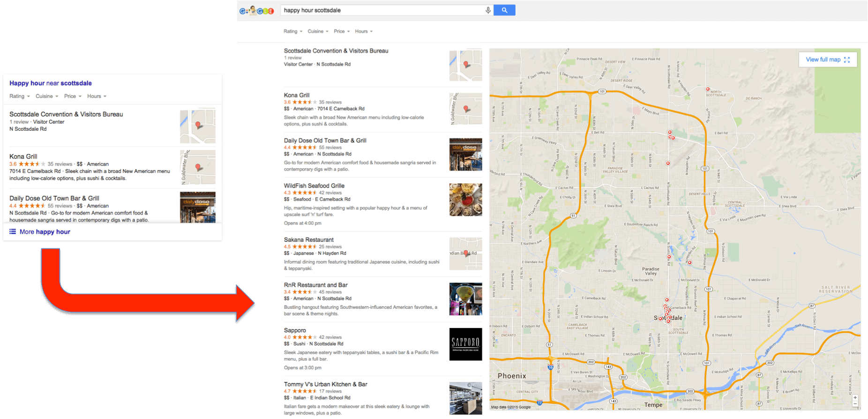Click the Kona Grill map thumbnail in results
Image resolution: width=868 pixels, height=419 pixels.
[x=465, y=109]
